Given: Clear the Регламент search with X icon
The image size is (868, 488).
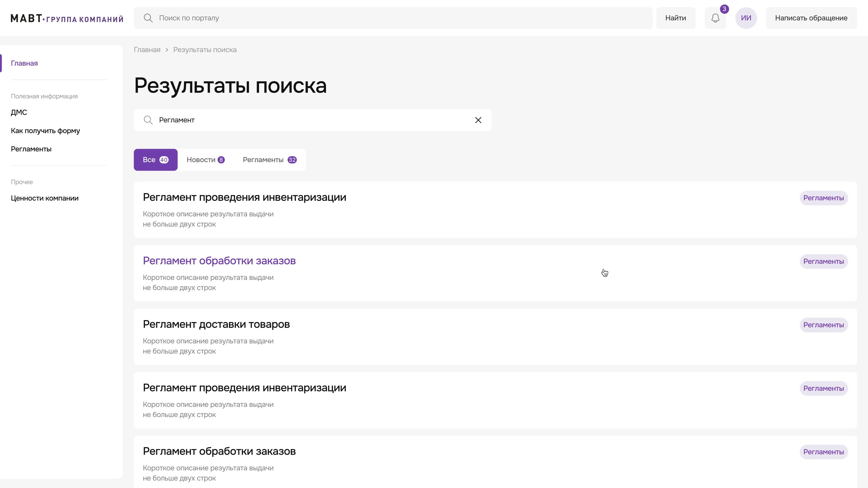Looking at the screenshot, I should tap(478, 120).
